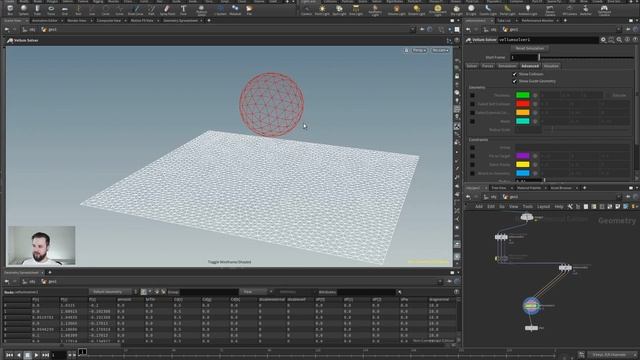Open the parameter pane gear menu

603,40
